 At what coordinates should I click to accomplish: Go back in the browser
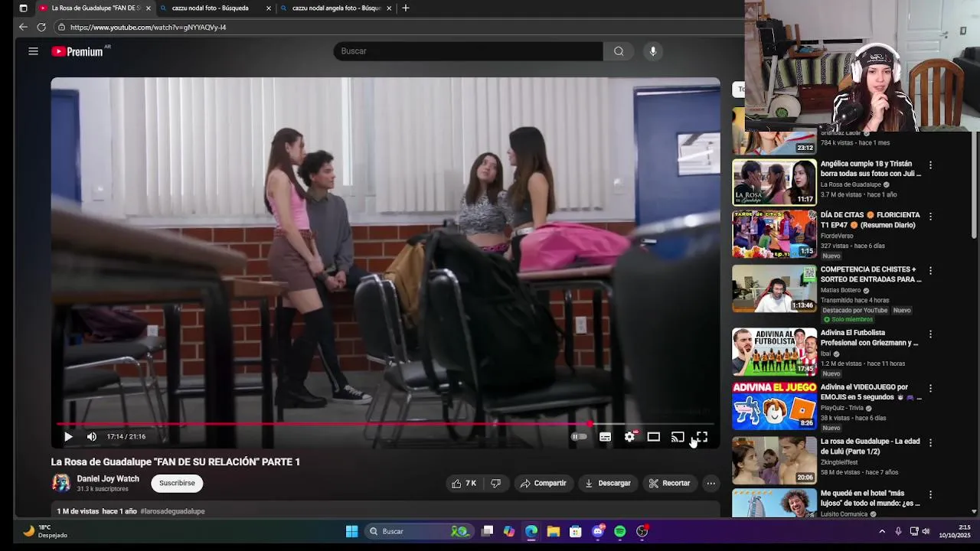23,27
